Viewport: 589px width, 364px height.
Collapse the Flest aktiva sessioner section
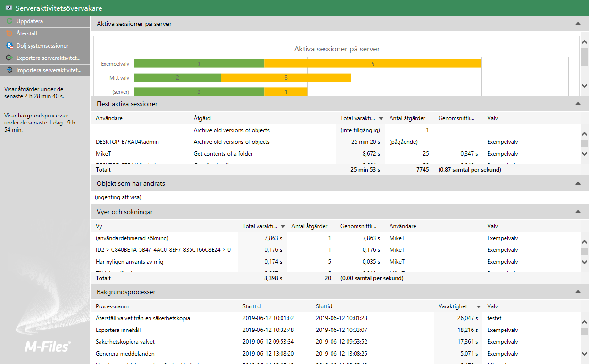click(x=578, y=104)
